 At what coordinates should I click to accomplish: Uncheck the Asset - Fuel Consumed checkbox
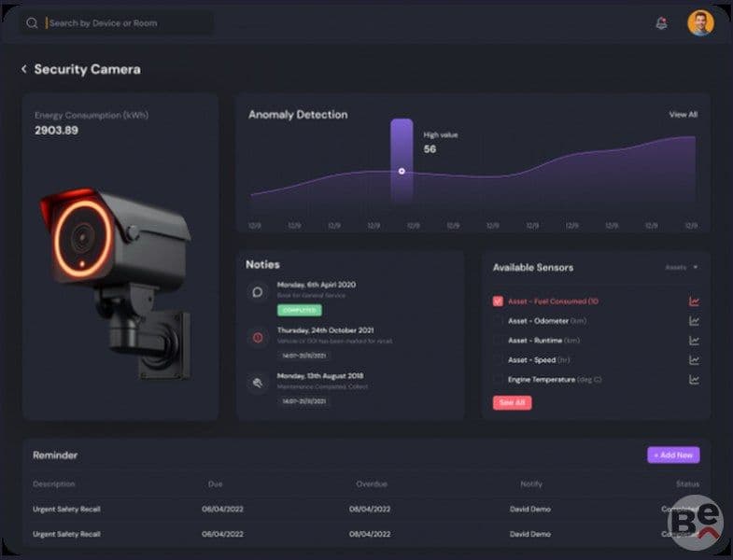tap(498, 301)
